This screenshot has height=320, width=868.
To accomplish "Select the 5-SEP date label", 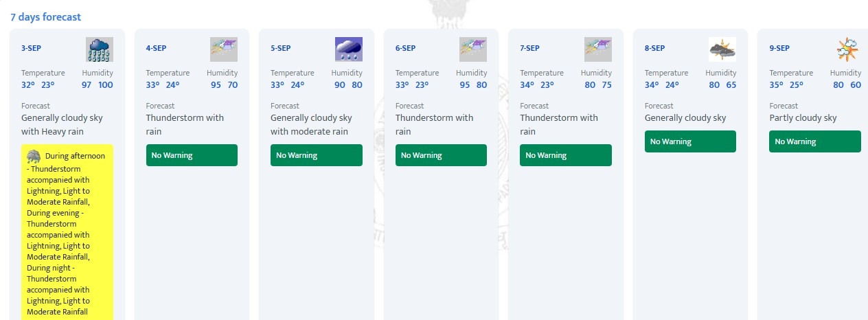I will [x=281, y=48].
